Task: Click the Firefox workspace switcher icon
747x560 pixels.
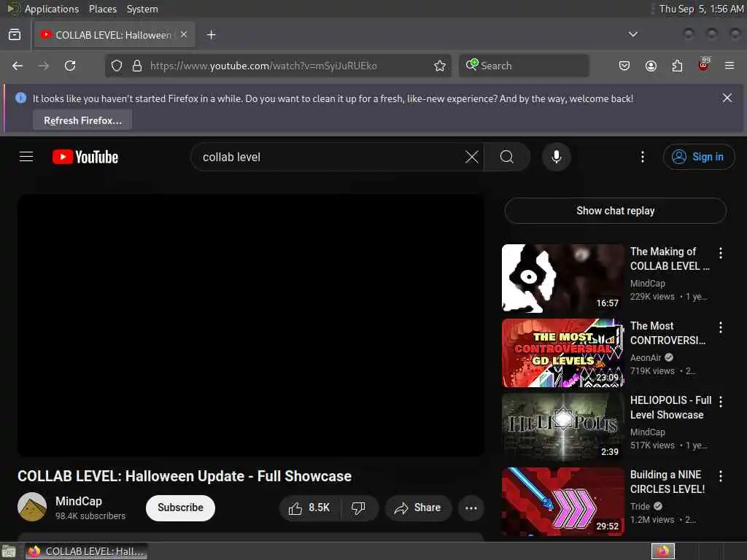Action: (663, 551)
